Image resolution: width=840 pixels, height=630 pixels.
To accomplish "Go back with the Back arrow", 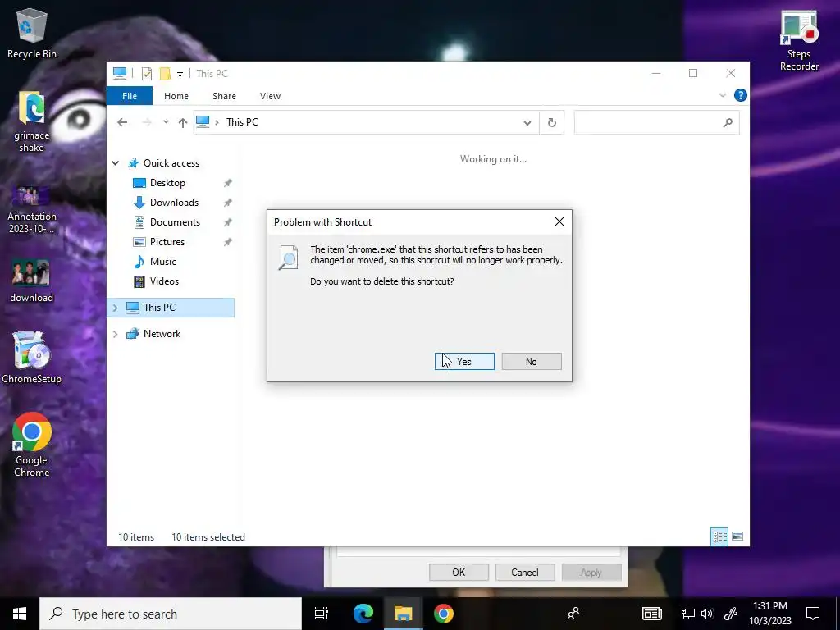I will tap(122, 123).
